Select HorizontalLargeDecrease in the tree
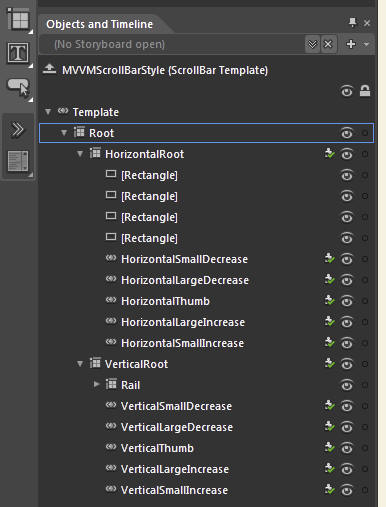This screenshot has width=386, height=507. 185,280
